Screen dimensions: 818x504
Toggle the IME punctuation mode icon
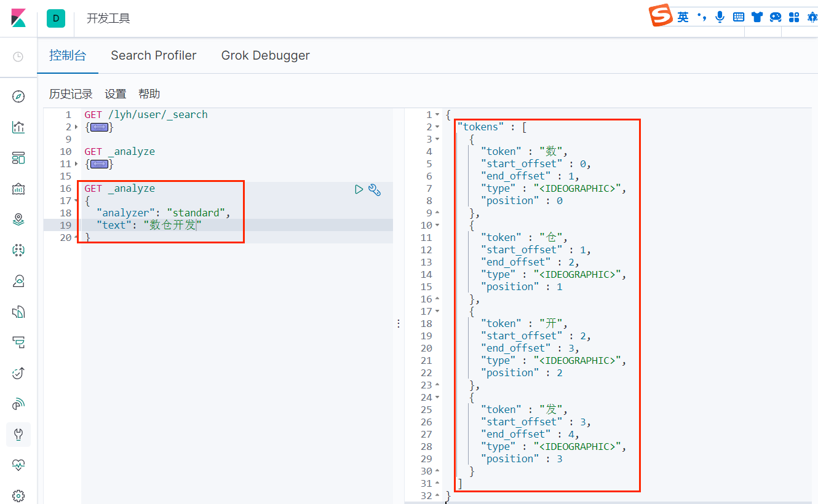pos(702,17)
